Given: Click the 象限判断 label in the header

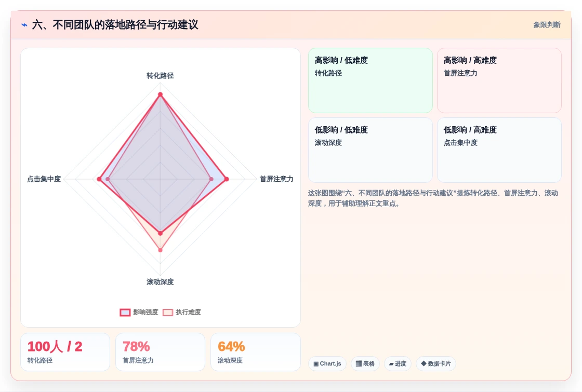Looking at the screenshot, I should click(x=547, y=25).
